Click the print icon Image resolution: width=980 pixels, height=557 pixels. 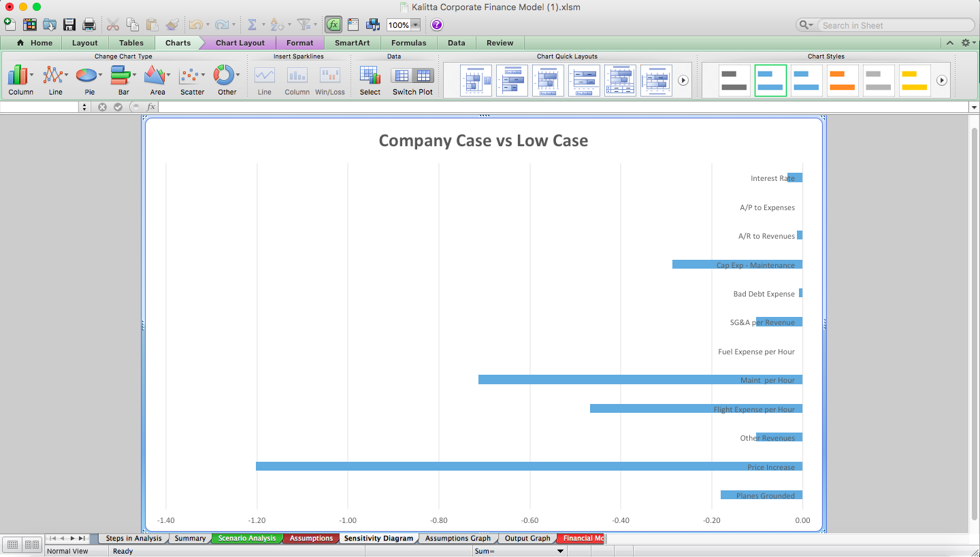[x=89, y=24]
